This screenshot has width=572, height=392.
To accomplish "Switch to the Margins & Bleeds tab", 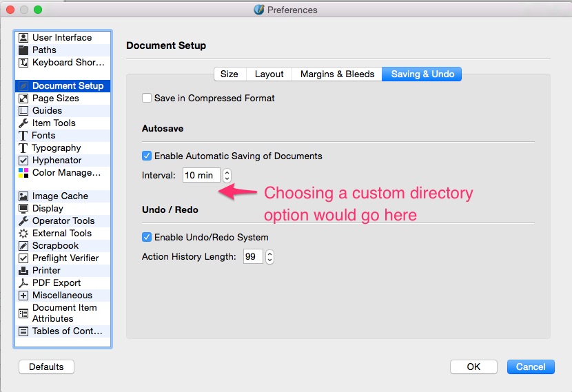I will pos(337,74).
